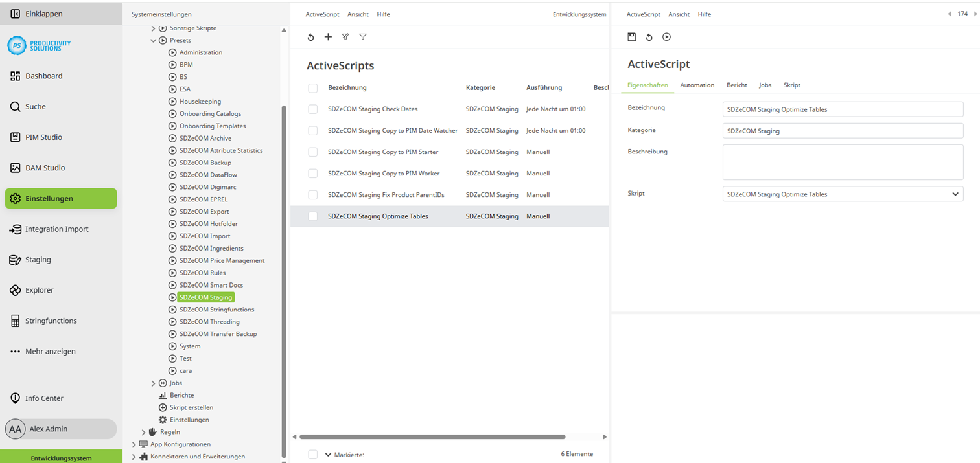
Task: Select the Housekeeping preset
Action: pyautogui.click(x=200, y=102)
